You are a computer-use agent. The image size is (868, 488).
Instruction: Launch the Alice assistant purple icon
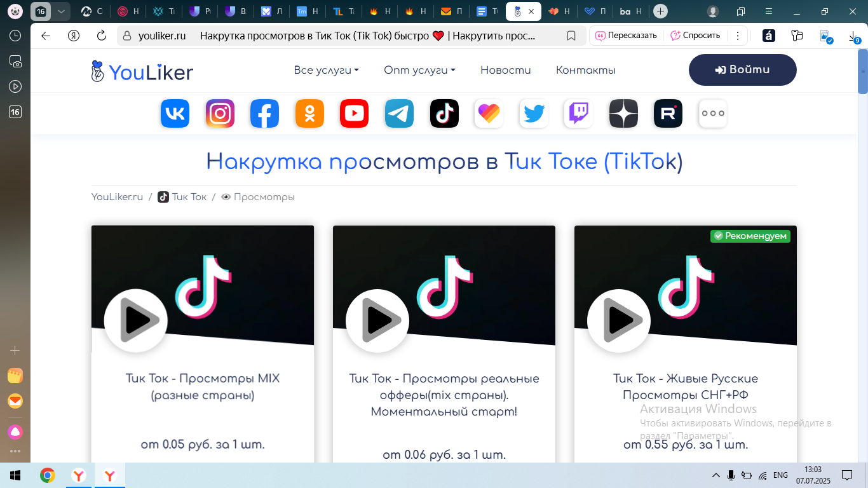tap(15, 432)
